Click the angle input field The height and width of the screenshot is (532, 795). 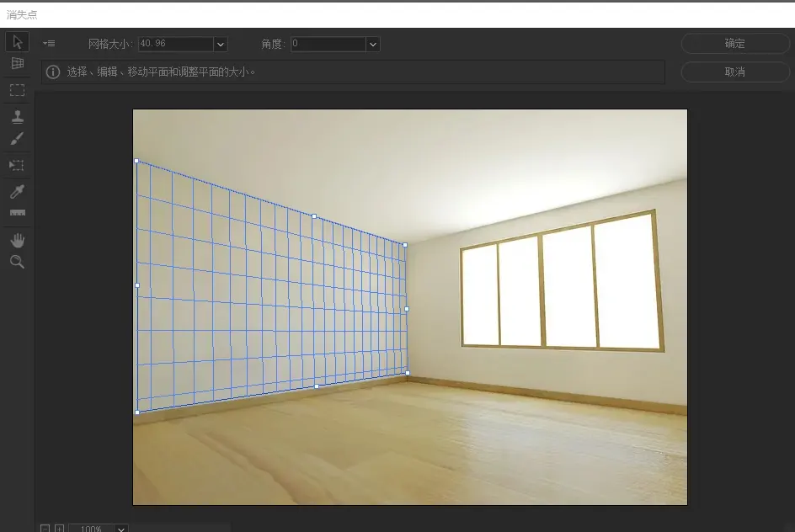(x=328, y=44)
